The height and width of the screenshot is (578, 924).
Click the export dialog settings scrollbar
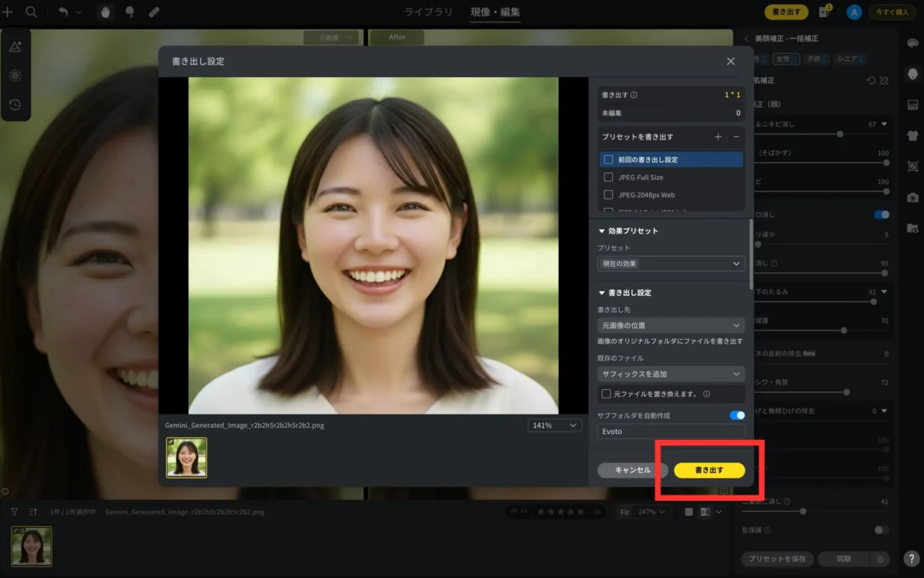751,254
